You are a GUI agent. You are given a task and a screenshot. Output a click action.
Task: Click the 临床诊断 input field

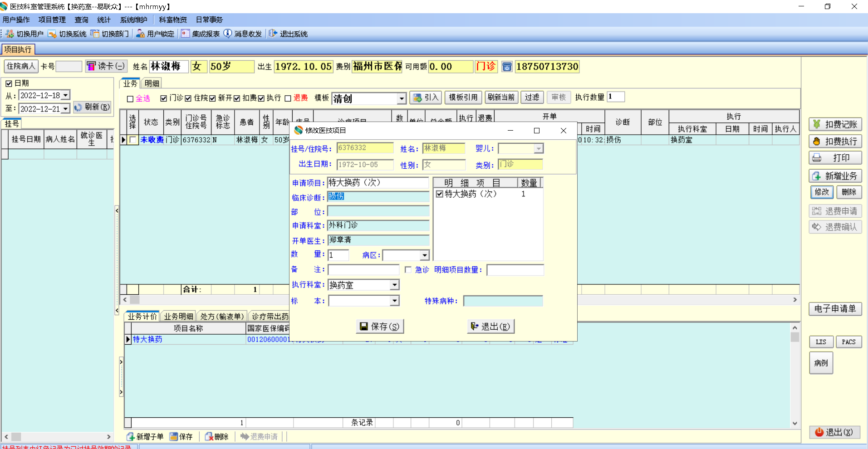(378, 196)
